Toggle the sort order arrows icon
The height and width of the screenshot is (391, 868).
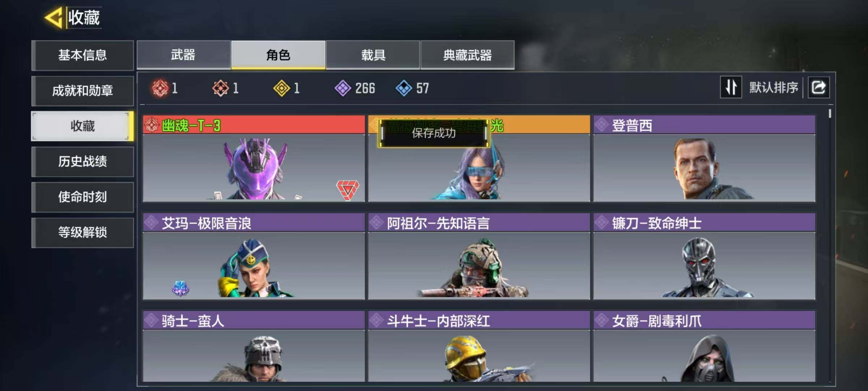pos(731,87)
